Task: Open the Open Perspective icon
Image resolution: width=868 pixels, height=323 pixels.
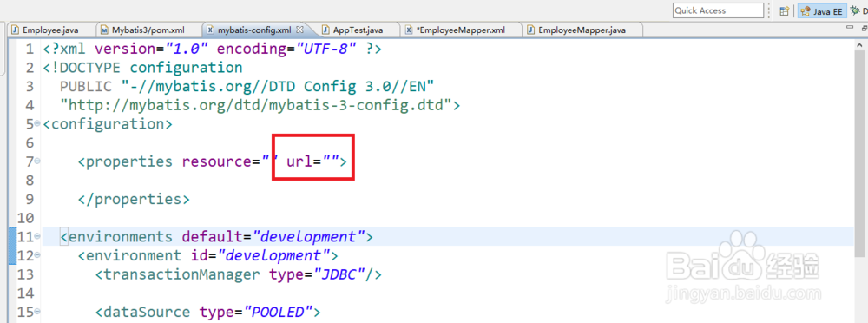Action: click(784, 10)
